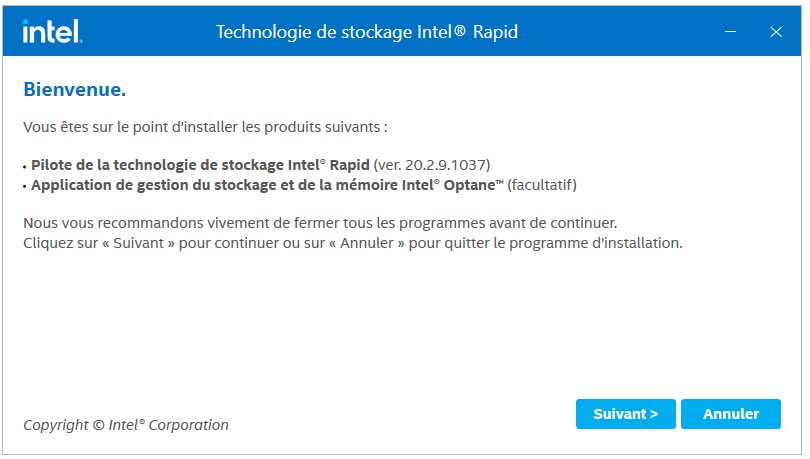
Task: Click the '(facultatif)' label
Action: coord(542,185)
